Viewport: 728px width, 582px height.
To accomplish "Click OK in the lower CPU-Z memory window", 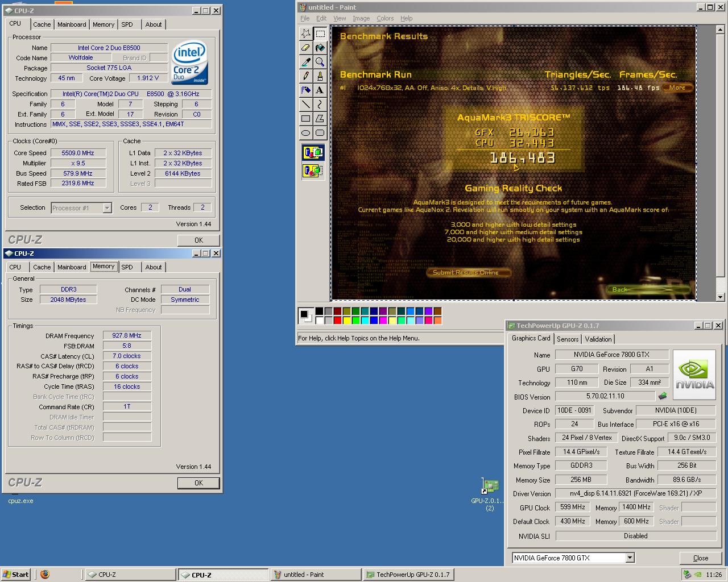I will click(198, 483).
